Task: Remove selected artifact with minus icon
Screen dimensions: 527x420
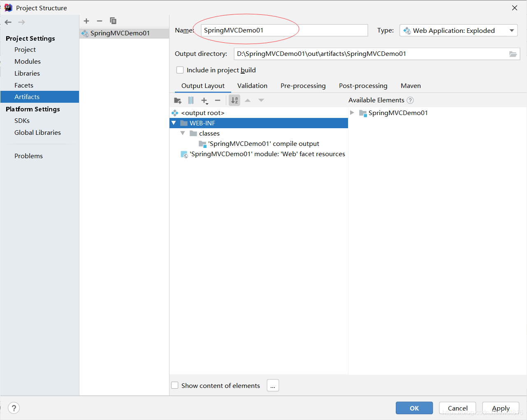Action: point(100,21)
